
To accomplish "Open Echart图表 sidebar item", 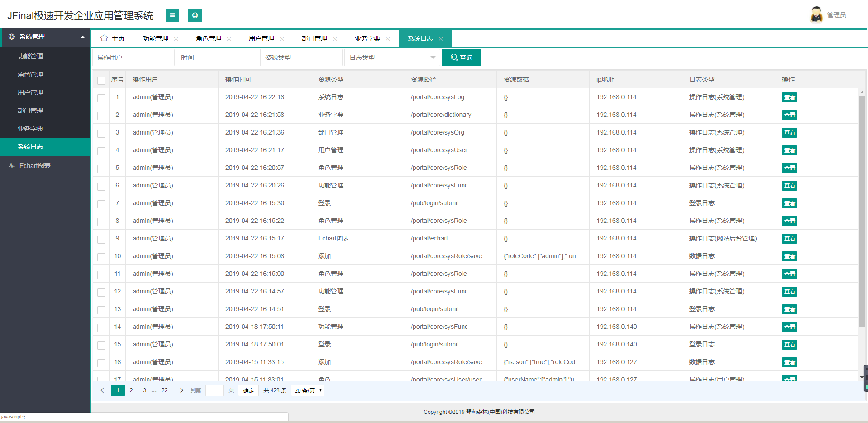I will click(x=45, y=166).
